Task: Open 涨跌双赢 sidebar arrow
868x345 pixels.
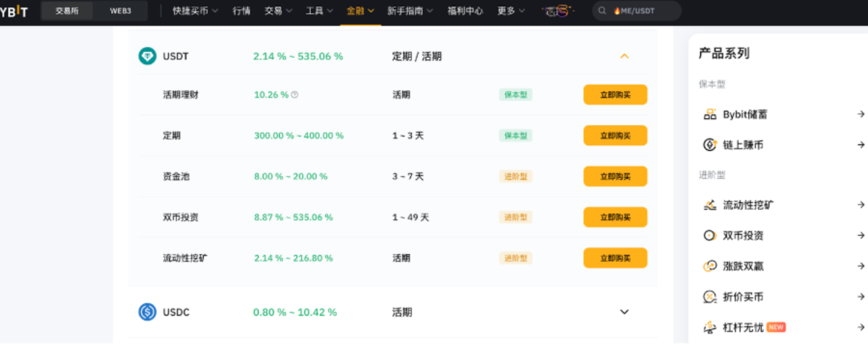Action: pyautogui.click(x=861, y=266)
